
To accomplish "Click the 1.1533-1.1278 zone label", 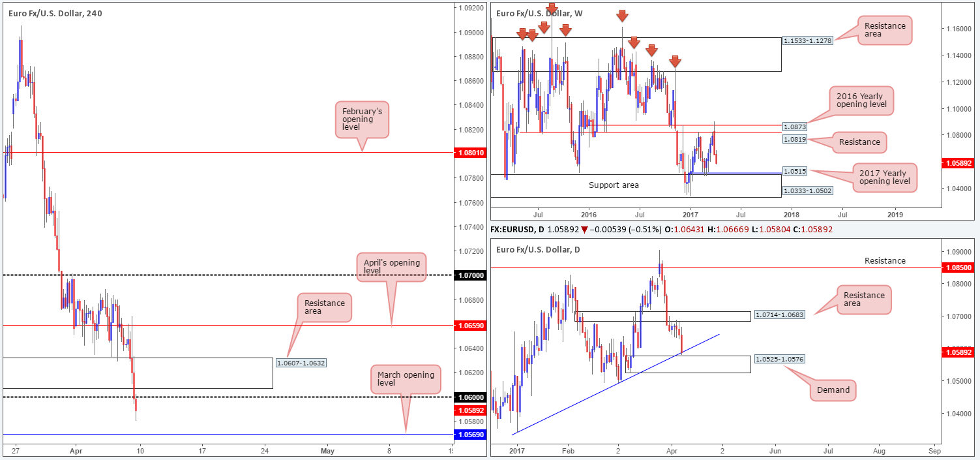I will tap(807, 42).
